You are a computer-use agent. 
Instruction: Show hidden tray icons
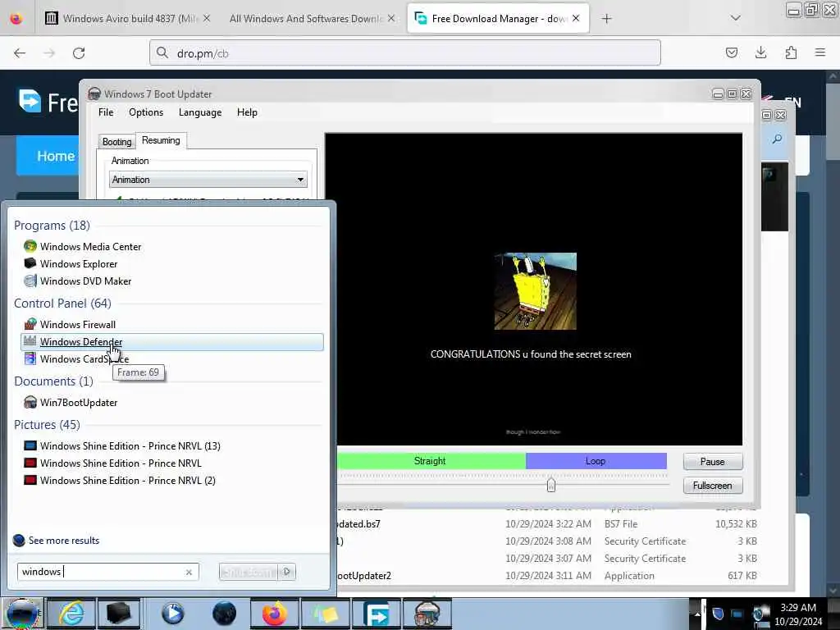pos(697,614)
